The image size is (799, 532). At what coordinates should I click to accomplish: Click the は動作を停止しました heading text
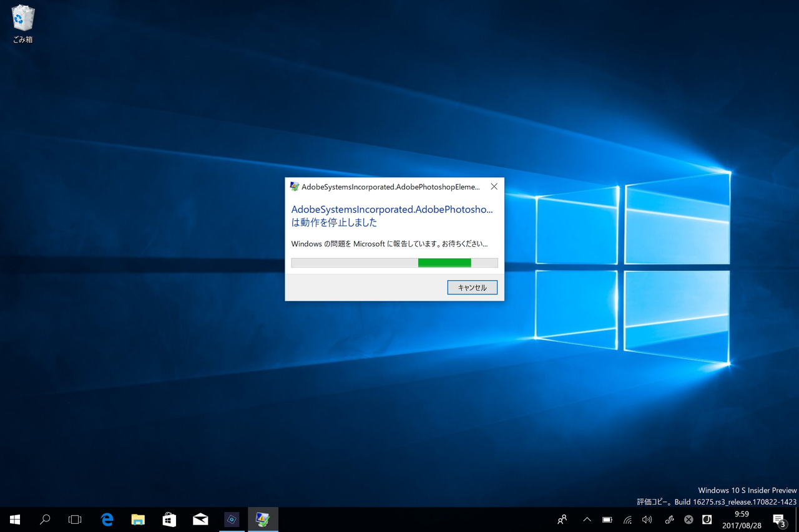point(334,223)
